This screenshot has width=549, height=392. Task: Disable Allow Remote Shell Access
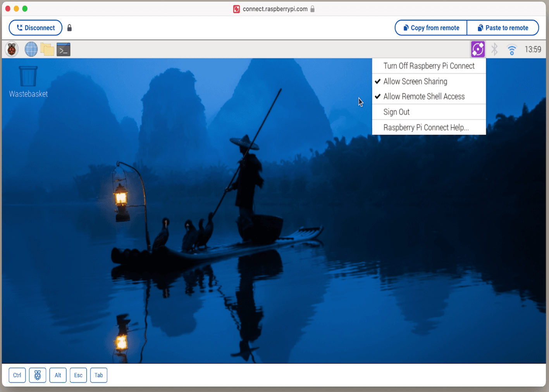[x=423, y=96]
